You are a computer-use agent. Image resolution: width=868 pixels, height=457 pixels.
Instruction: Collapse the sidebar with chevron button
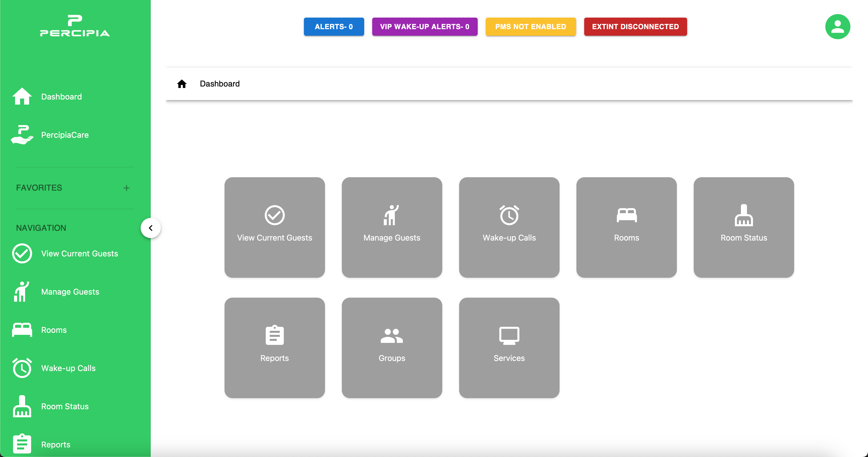coord(150,228)
